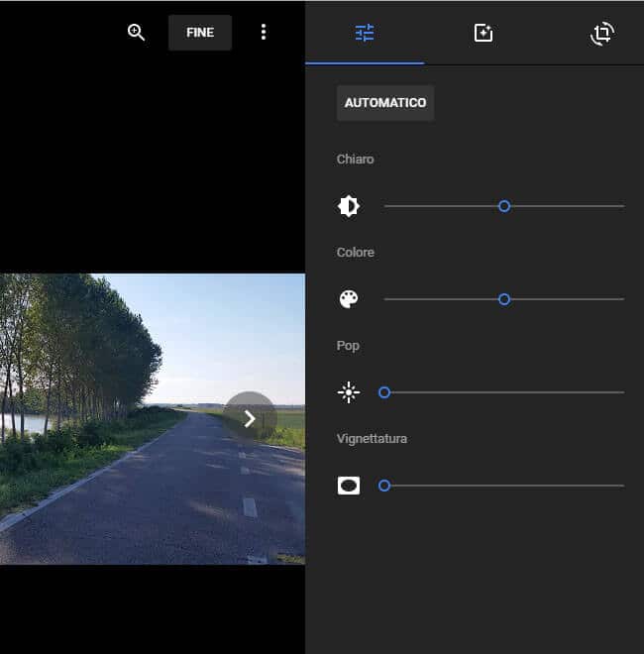644x654 pixels.
Task: Click the far right end of Vignettatura track
Action: (x=621, y=486)
